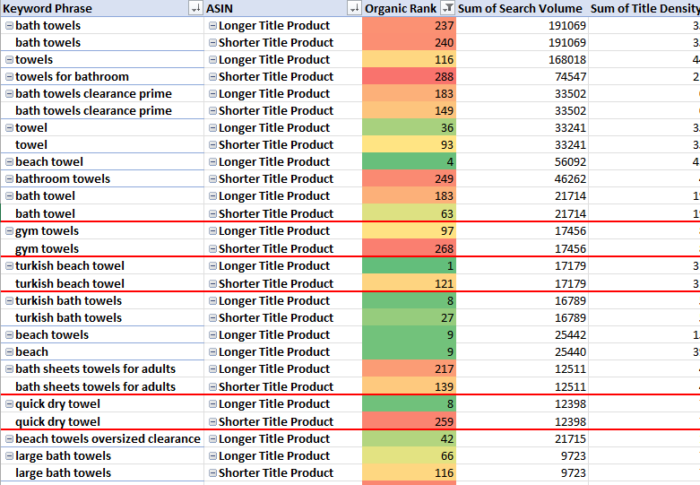Viewport: 700px width, 485px height.
Task: Collapse Shorter Title Product beside 'bathroom towels'
Action: coord(213,179)
